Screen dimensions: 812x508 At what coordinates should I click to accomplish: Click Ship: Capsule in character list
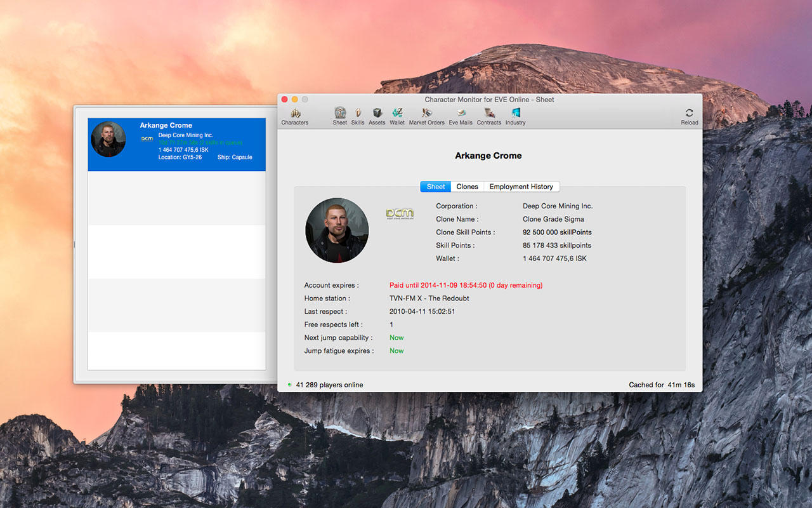coord(235,157)
